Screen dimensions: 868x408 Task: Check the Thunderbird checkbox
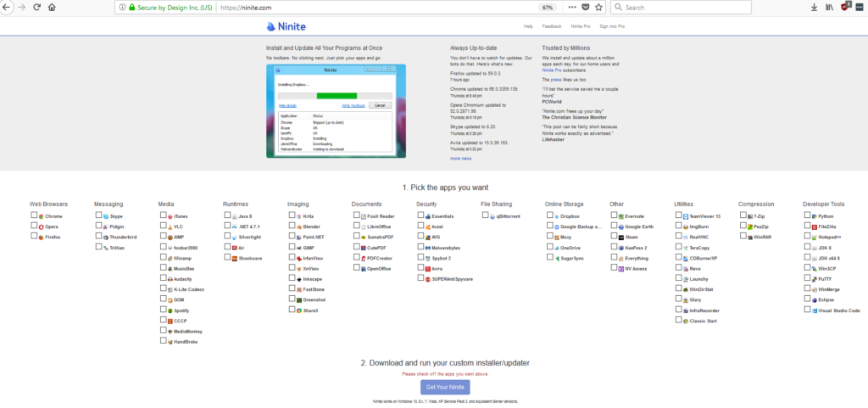(x=98, y=237)
